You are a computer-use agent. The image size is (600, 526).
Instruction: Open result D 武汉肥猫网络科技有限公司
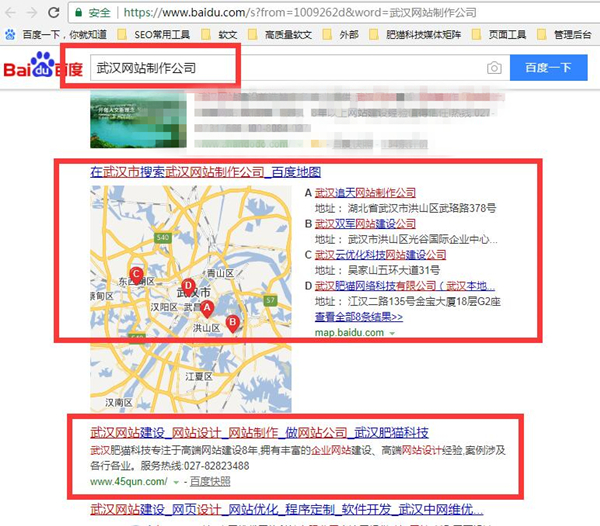(x=404, y=286)
